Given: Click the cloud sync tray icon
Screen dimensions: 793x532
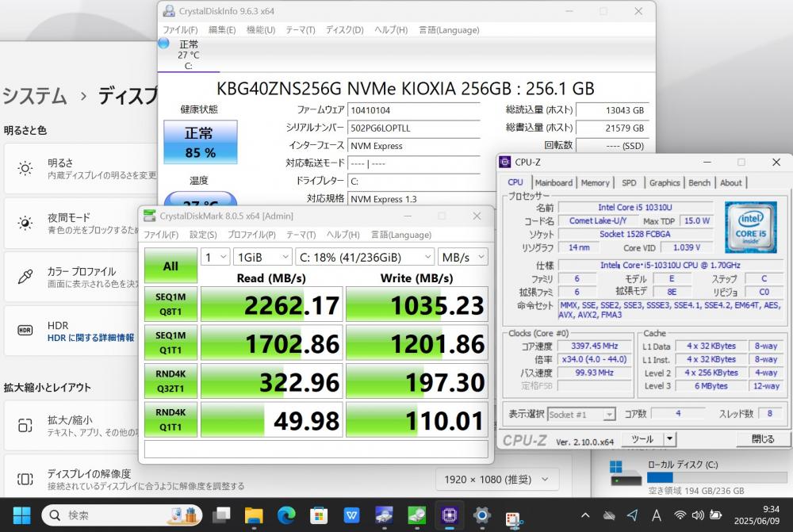Looking at the screenshot, I should pyautogui.click(x=609, y=515).
